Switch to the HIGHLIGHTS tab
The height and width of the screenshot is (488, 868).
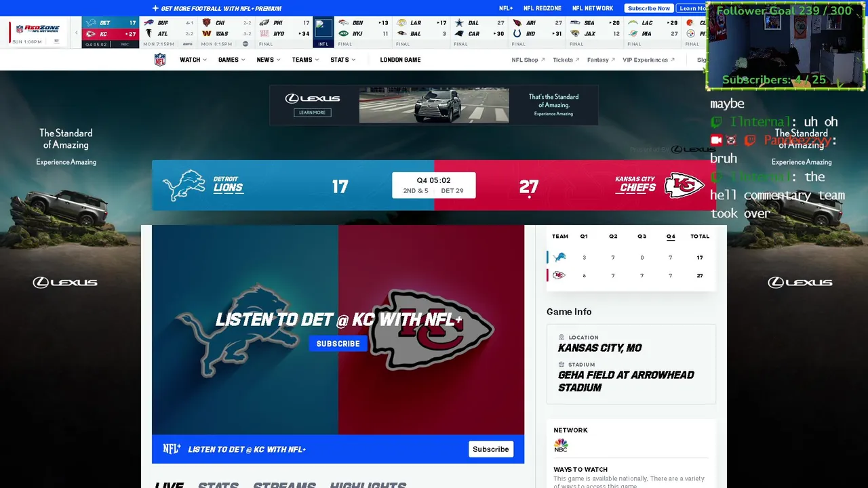point(368,484)
